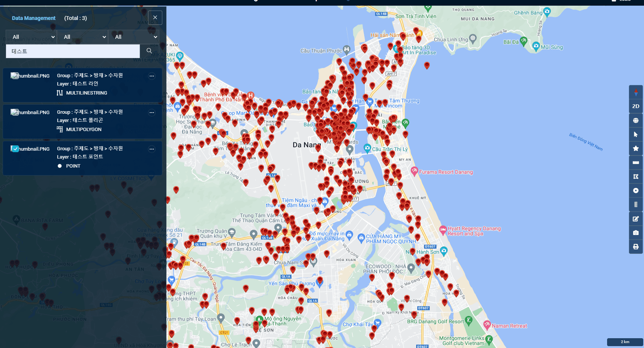Open the first All filter dropdown
The height and width of the screenshot is (348, 644).
coord(32,37)
